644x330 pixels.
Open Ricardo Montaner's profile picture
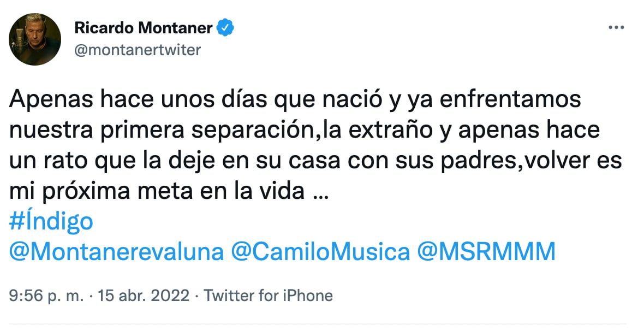35,39
